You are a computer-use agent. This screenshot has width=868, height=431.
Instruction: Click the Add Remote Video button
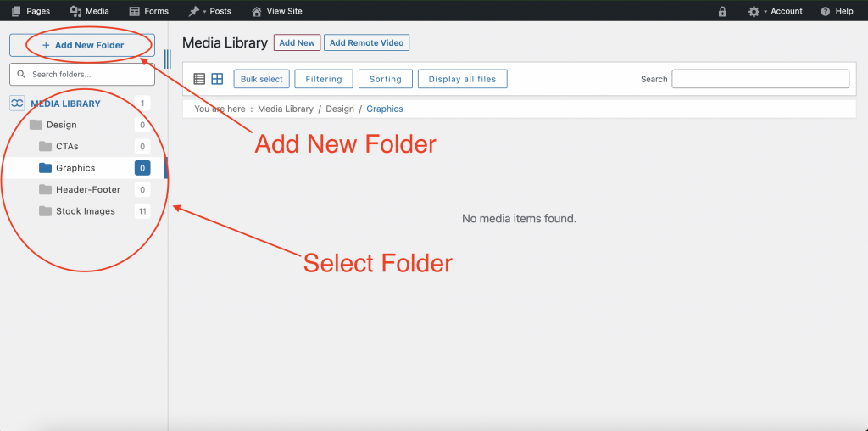(366, 42)
